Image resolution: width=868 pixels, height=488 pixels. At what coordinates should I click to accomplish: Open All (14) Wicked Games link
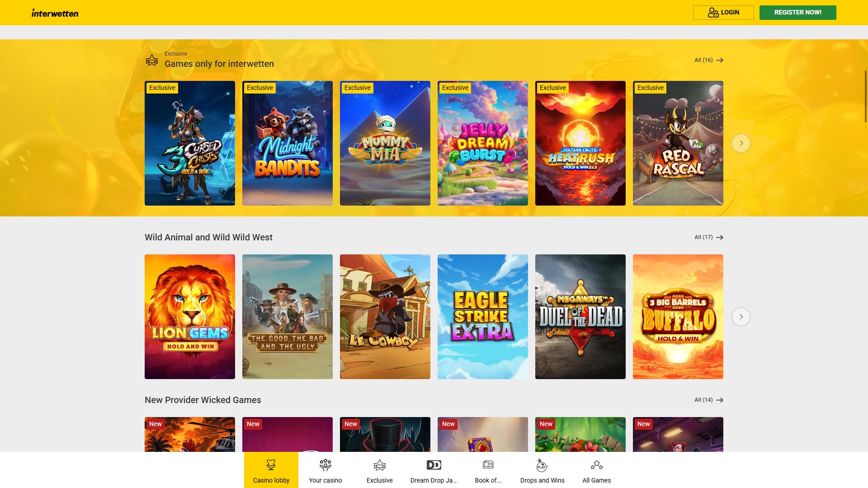click(709, 400)
